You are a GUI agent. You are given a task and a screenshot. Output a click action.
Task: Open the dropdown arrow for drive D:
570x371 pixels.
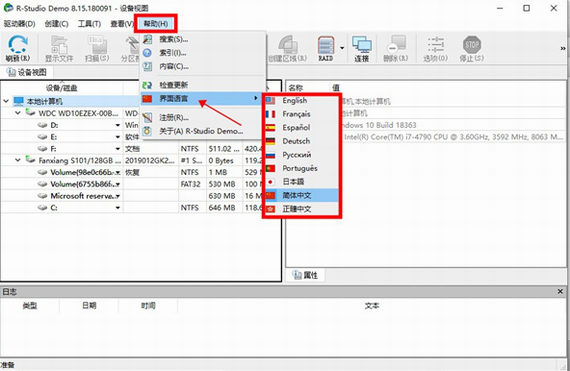pos(118,125)
